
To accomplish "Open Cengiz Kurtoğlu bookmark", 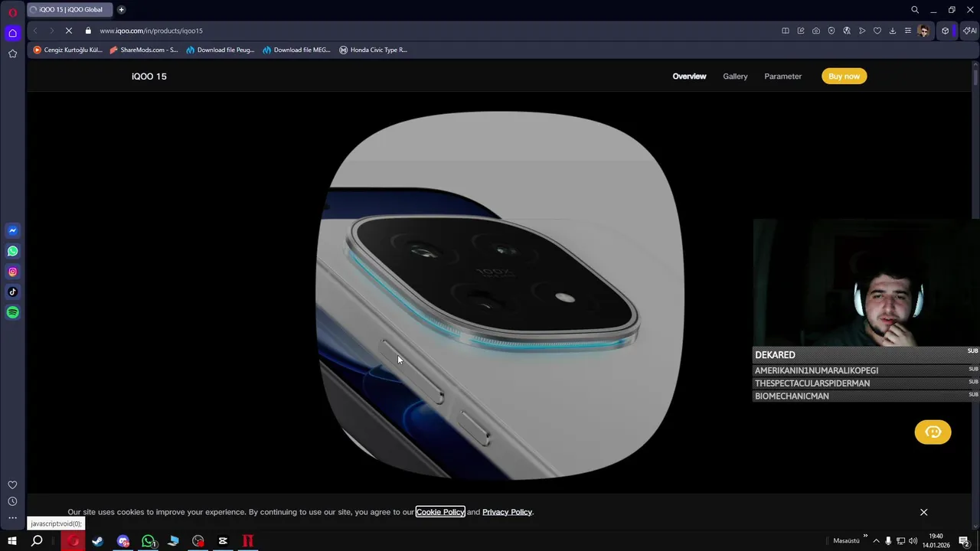I will point(67,50).
